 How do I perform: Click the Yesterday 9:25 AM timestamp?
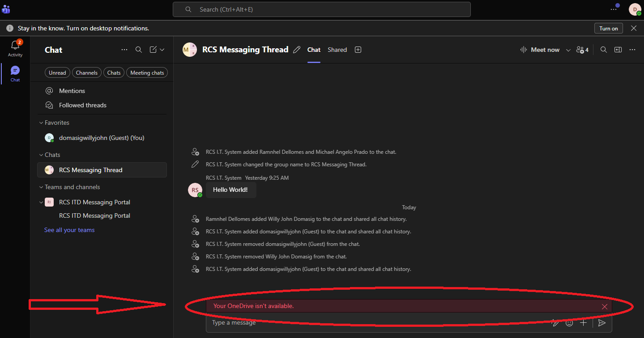267,177
